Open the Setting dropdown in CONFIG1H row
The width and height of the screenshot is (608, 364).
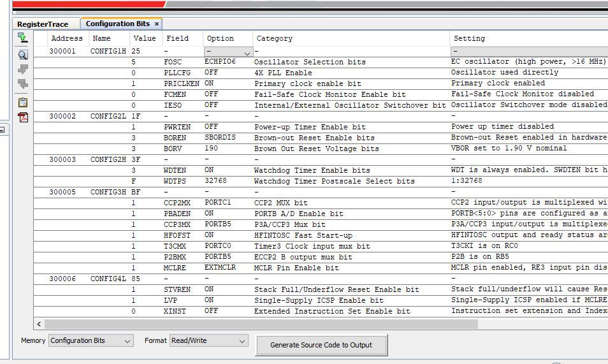(x=529, y=52)
